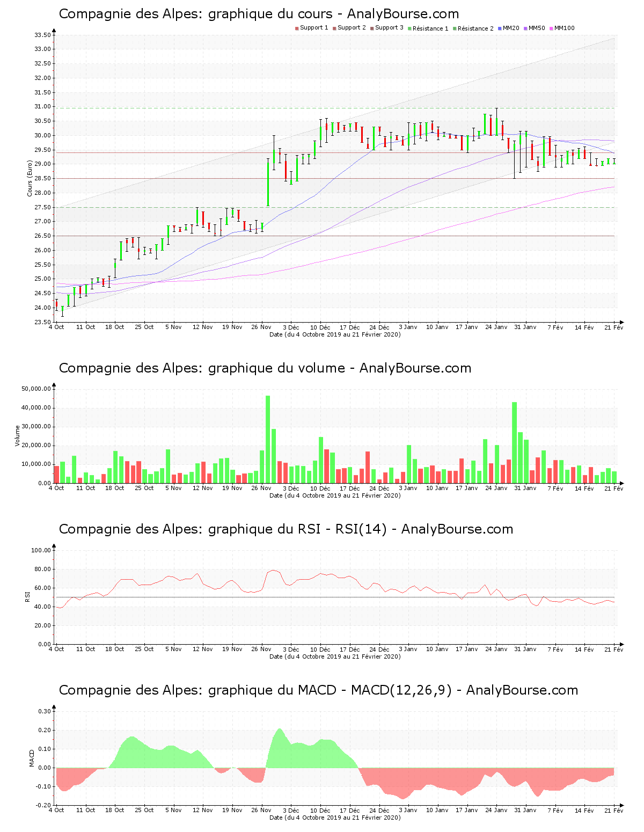Click the '19 Nov' date label under the RSI chart
Viewport: 644px width, 832px height.
point(232,649)
